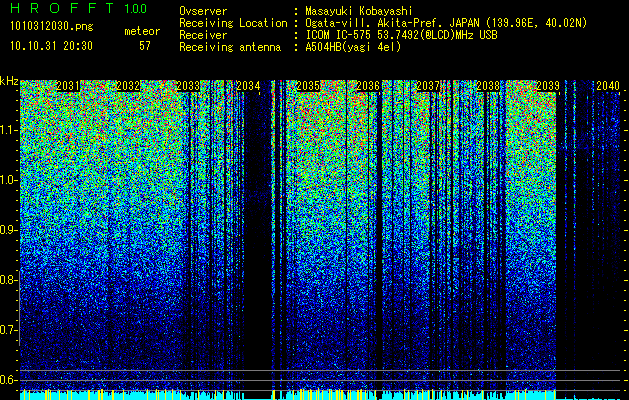Click the 2037 time marker

click(x=428, y=86)
